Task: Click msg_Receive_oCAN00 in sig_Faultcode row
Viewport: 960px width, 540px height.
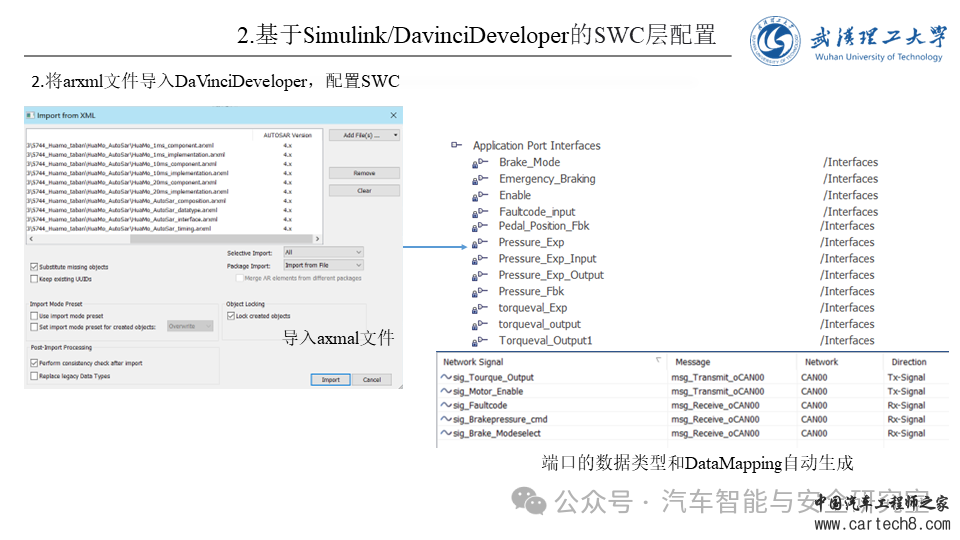Action: (x=715, y=405)
